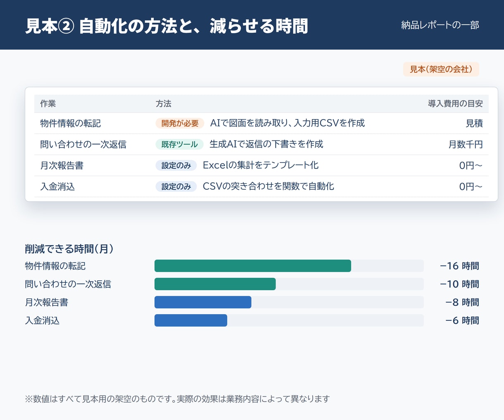Click chart label 物件情報の転記

[x=55, y=266]
